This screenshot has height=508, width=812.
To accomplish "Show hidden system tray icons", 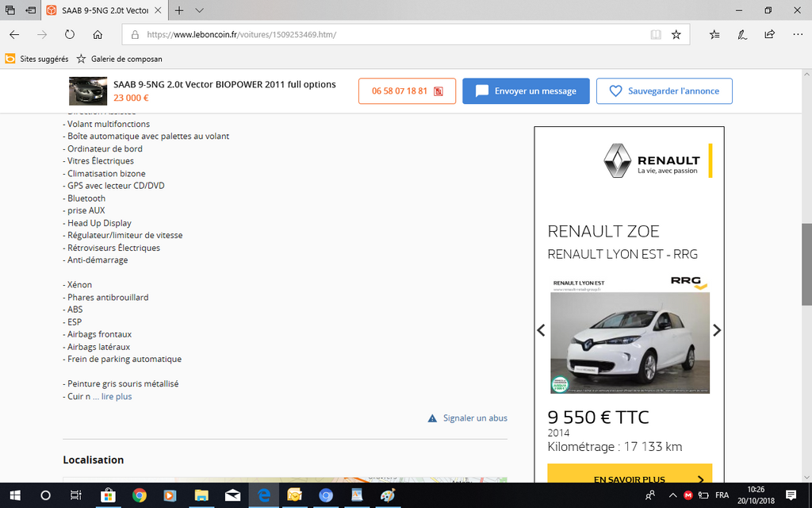I will (x=672, y=495).
